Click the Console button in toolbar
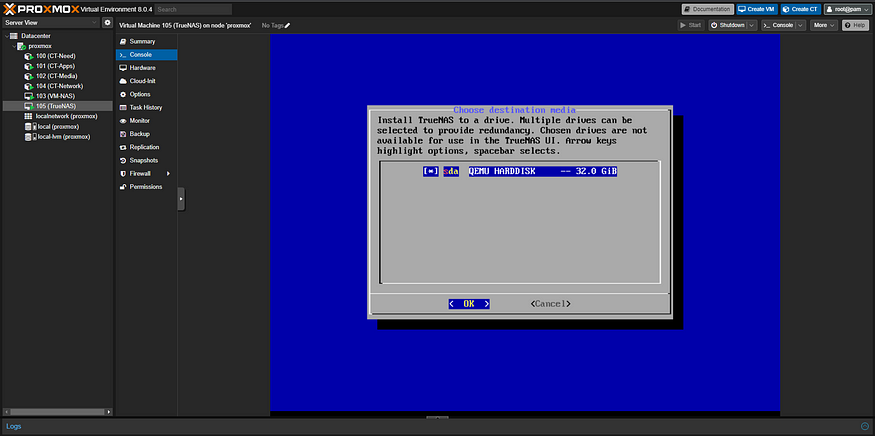The height and width of the screenshot is (436, 875). (x=778, y=25)
